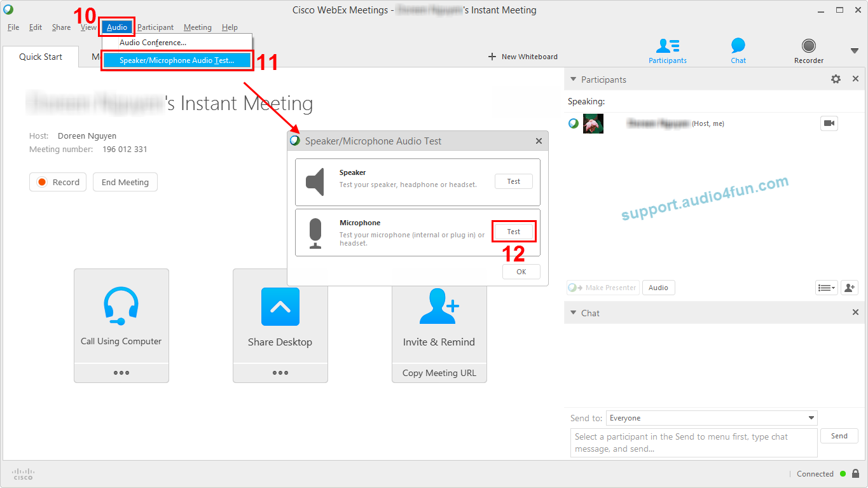868x488 pixels.
Task: Show the Participants panel icon
Action: (668, 51)
